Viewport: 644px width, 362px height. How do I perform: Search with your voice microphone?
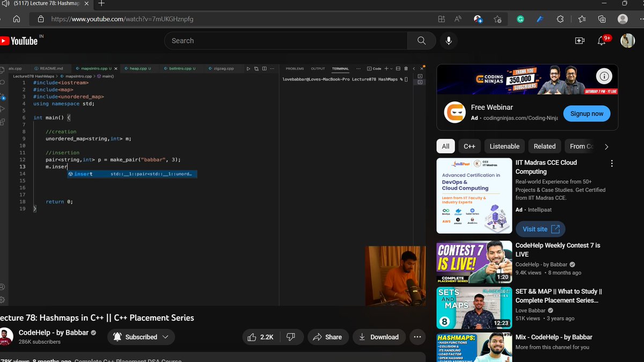click(449, 41)
